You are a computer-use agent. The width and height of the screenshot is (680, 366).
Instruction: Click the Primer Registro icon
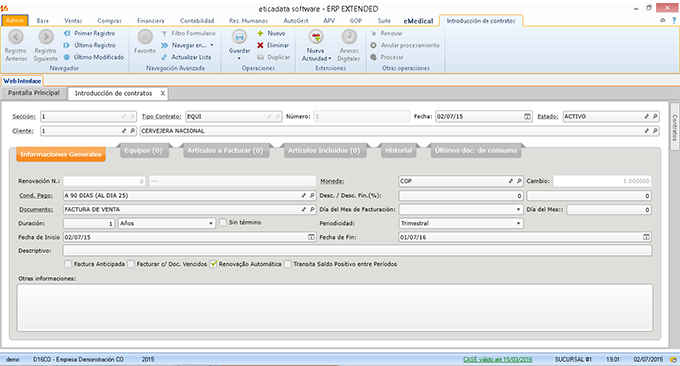(66, 33)
